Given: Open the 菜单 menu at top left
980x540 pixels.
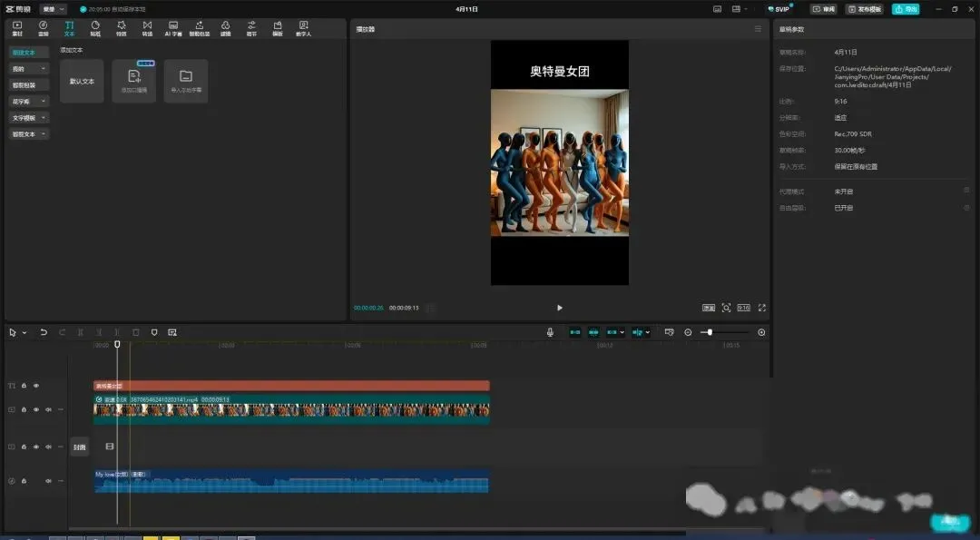Looking at the screenshot, I should tap(53, 9).
